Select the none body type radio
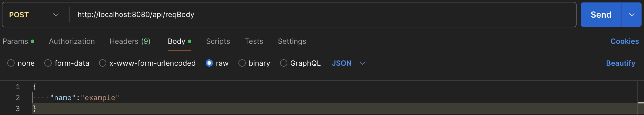This screenshot has height=115, width=644. [x=11, y=63]
